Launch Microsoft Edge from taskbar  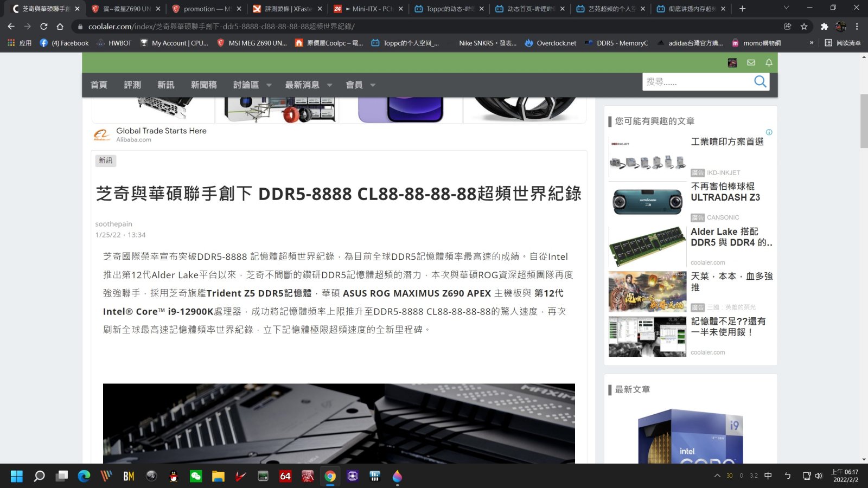[x=84, y=476]
